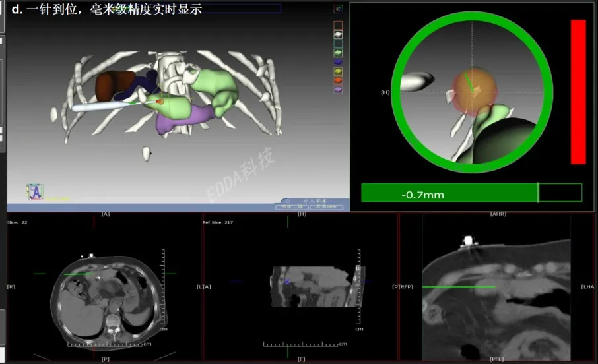Toggle the empty teal-outlined structure box
This screenshot has width=598, height=364.
click(338, 44)
